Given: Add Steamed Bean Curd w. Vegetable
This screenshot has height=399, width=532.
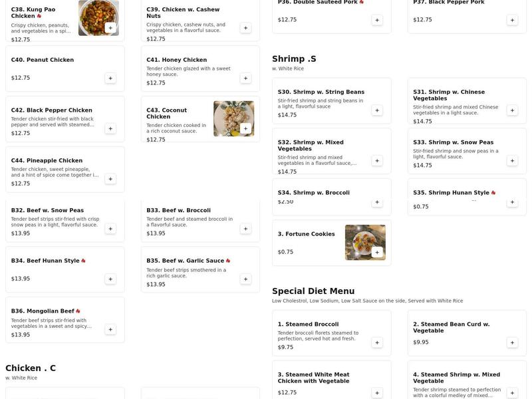Looking at the screenshot, I should click(x=512, y=342).
